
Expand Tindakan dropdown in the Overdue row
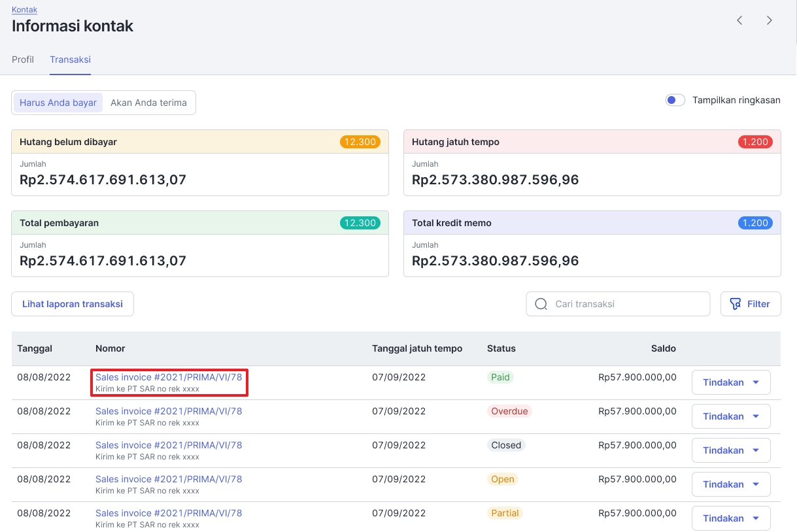(731, 416)
